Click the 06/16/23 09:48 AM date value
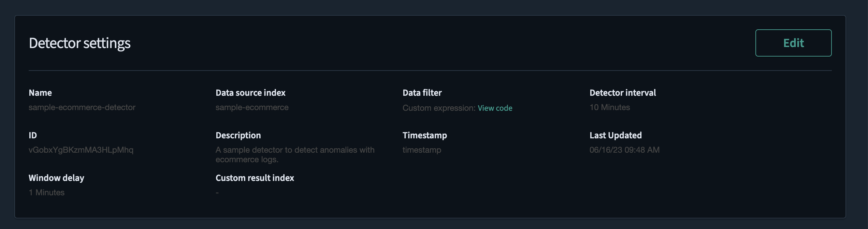This screenshot has width=868, height=229. [624, 150]
